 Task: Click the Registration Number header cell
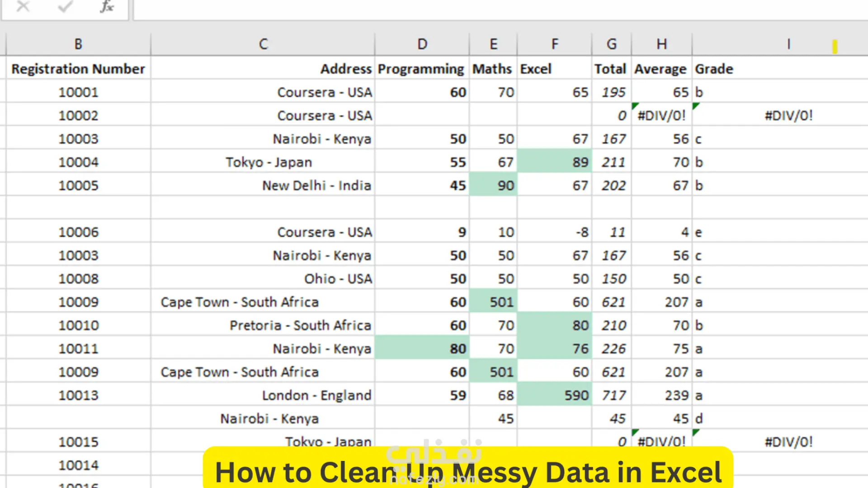tap(78, 69)
